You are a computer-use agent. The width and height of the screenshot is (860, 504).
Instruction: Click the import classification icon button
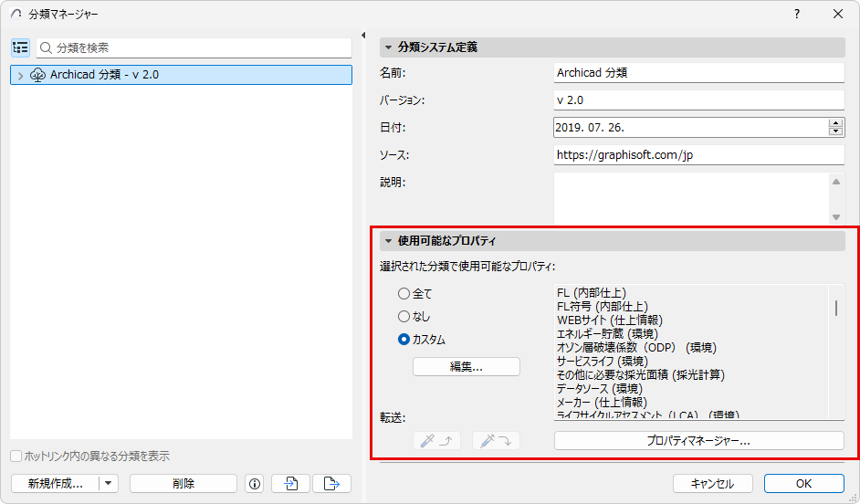tap(291, 484)
